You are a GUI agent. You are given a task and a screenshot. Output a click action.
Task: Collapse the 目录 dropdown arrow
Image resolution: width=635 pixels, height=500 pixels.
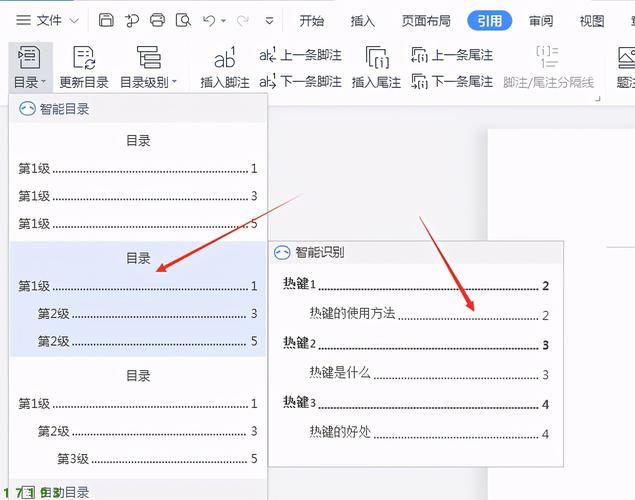pyautogui.click(x=43, y=82)
